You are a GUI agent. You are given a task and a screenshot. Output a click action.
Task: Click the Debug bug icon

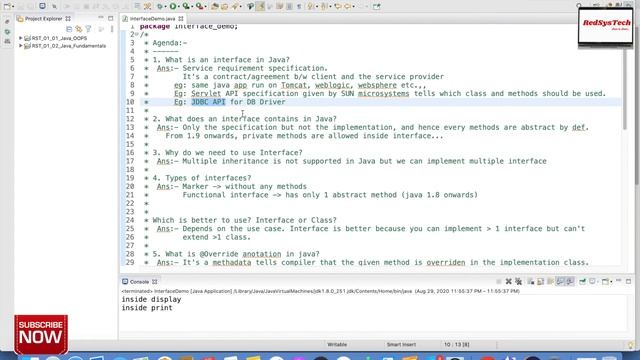pos(160,6)
